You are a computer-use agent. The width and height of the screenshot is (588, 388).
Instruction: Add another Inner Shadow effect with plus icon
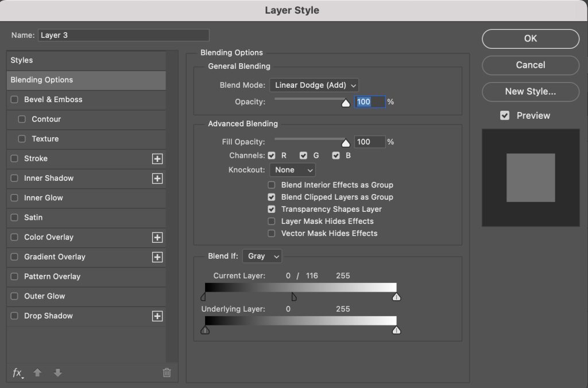[x=157, y=179]
